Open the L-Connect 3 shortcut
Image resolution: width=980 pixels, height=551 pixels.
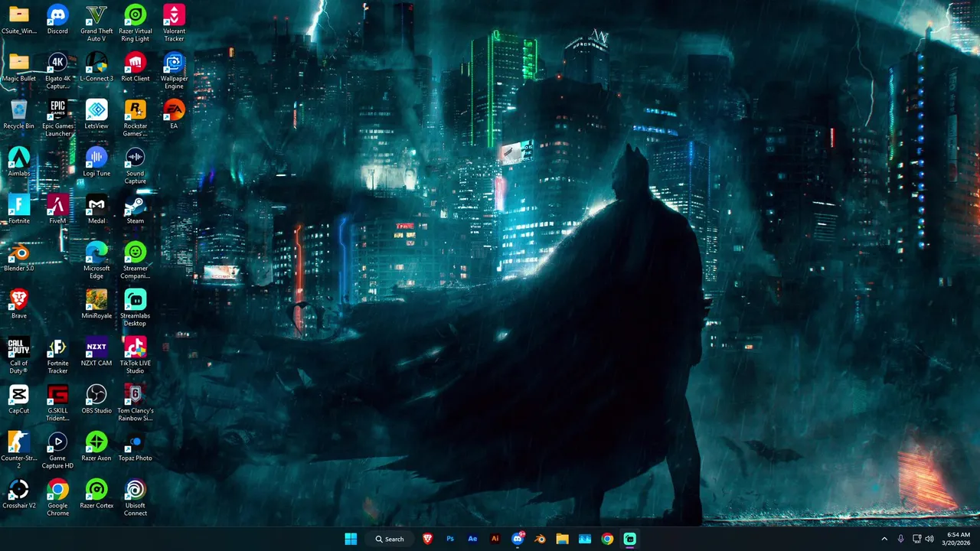click(x=96, y=68)
